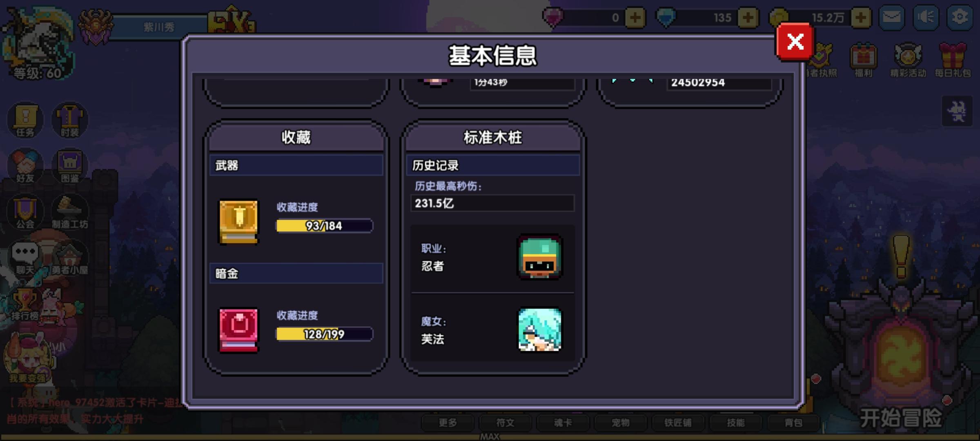Open the golden 武器 collection book icon
The image size is (980, 441).
239,222
